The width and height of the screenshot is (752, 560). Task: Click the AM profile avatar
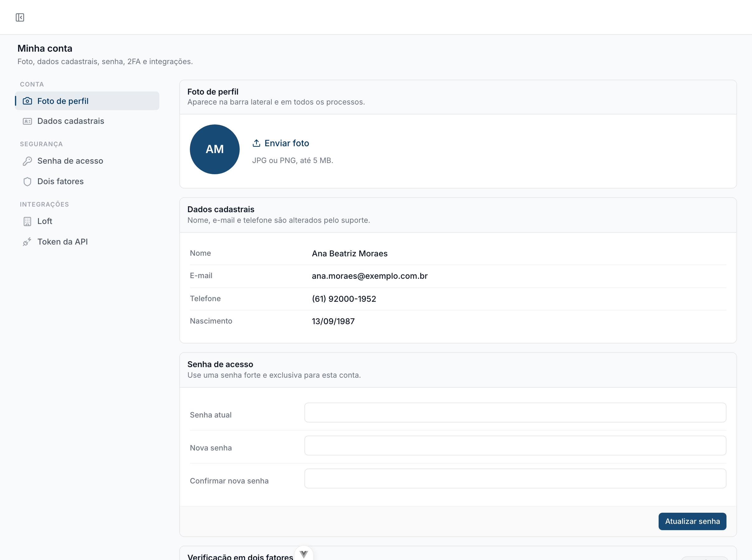[215, 150]
